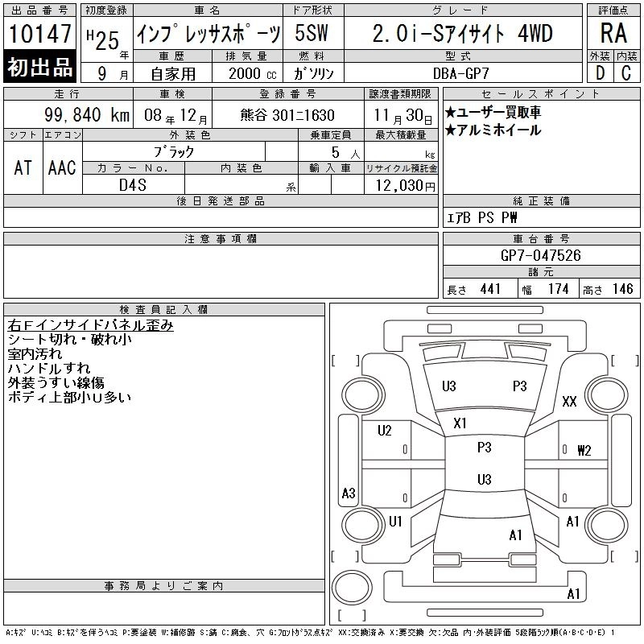This screenshot has width=644, height=644.
Task: Click A1 mark on the rear bumper
Action: coord(573,594)
